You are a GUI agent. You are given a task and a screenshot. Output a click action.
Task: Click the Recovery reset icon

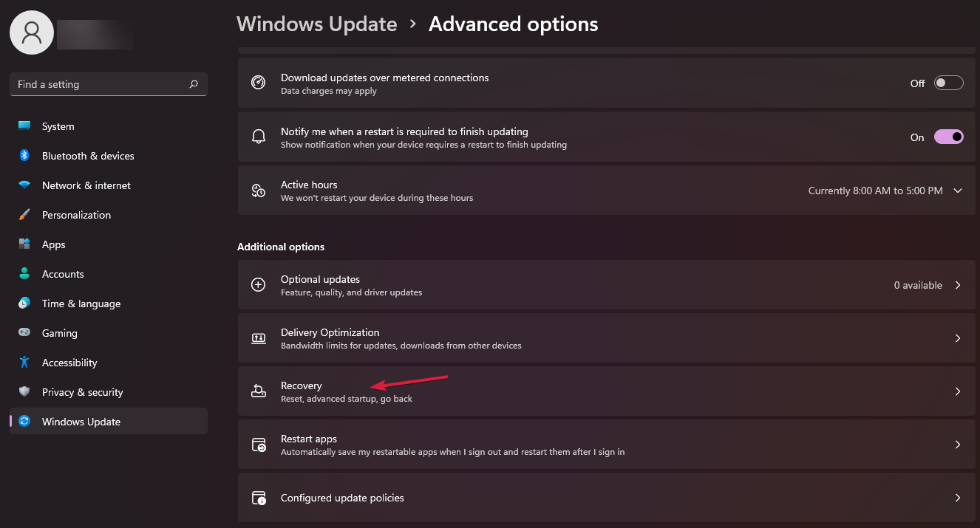(258, 391)
